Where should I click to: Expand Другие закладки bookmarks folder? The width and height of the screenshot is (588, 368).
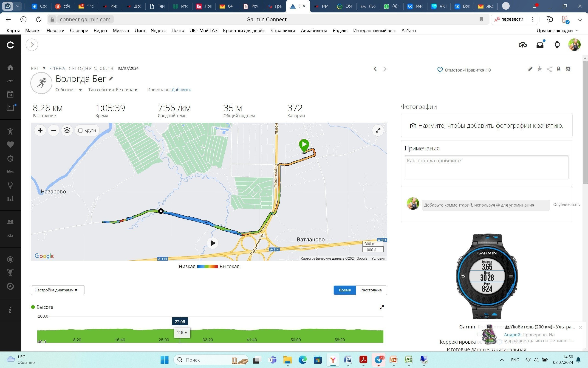557,31
